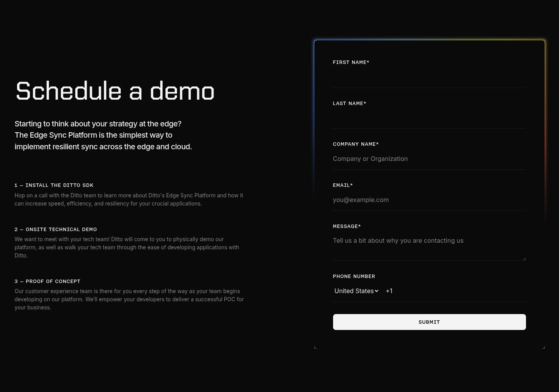
Task: Submit the demo request form
Action: click(x=429, y=322)
